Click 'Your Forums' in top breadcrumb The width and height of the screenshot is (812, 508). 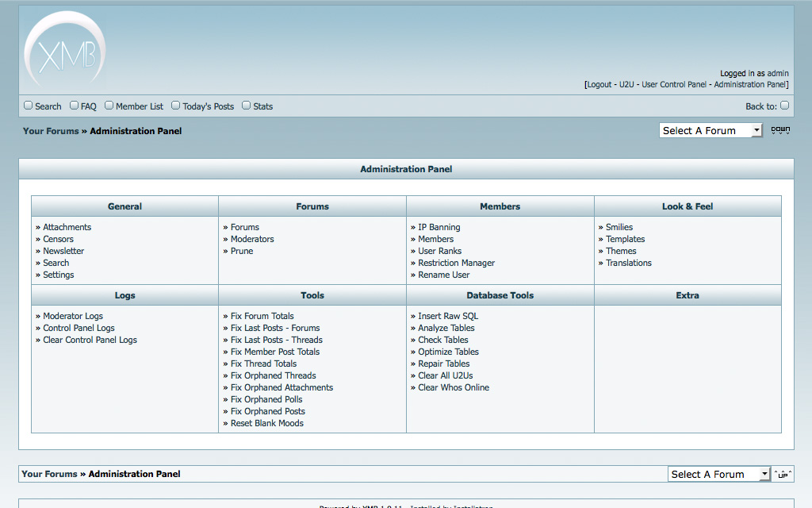[51, 131]
